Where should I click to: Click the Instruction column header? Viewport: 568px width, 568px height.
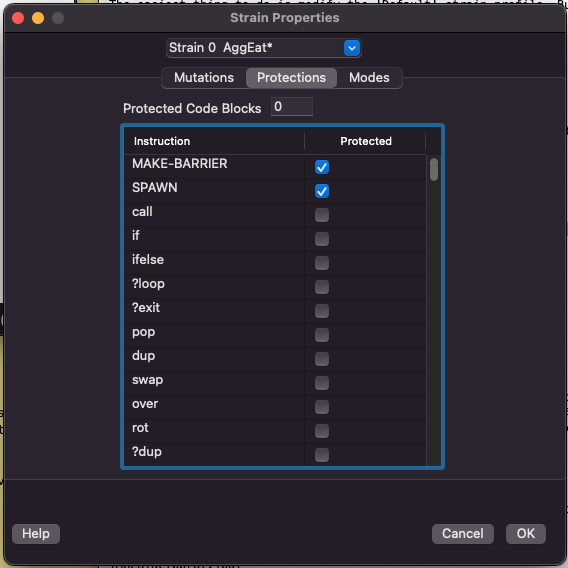coord(214,141)
